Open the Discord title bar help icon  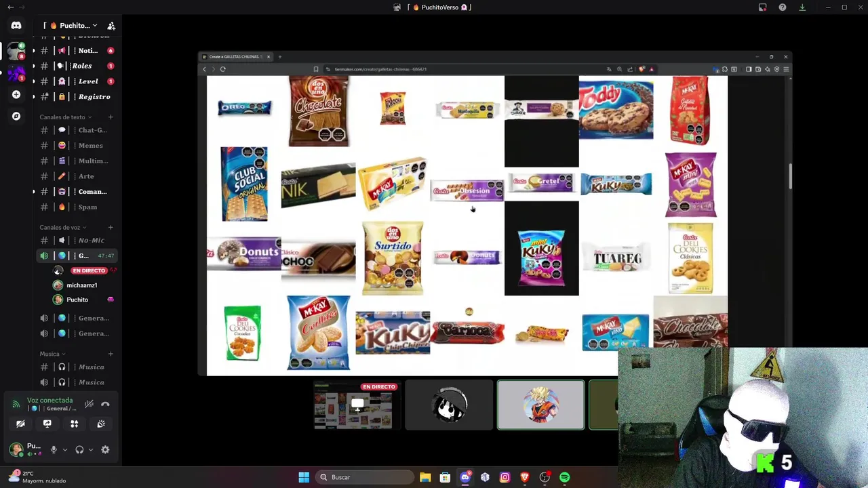783,7
